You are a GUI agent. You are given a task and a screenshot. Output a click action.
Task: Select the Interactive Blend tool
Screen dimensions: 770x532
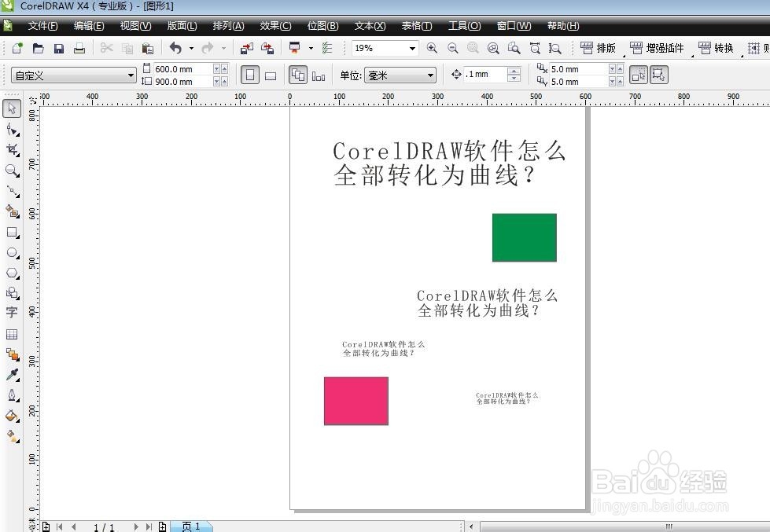(x=12, y=354)
